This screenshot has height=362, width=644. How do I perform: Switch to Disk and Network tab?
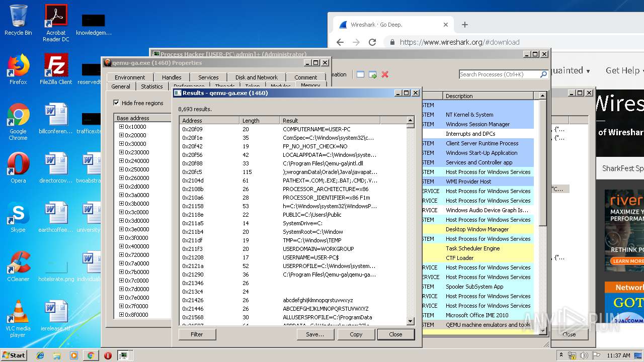(257, 77)
